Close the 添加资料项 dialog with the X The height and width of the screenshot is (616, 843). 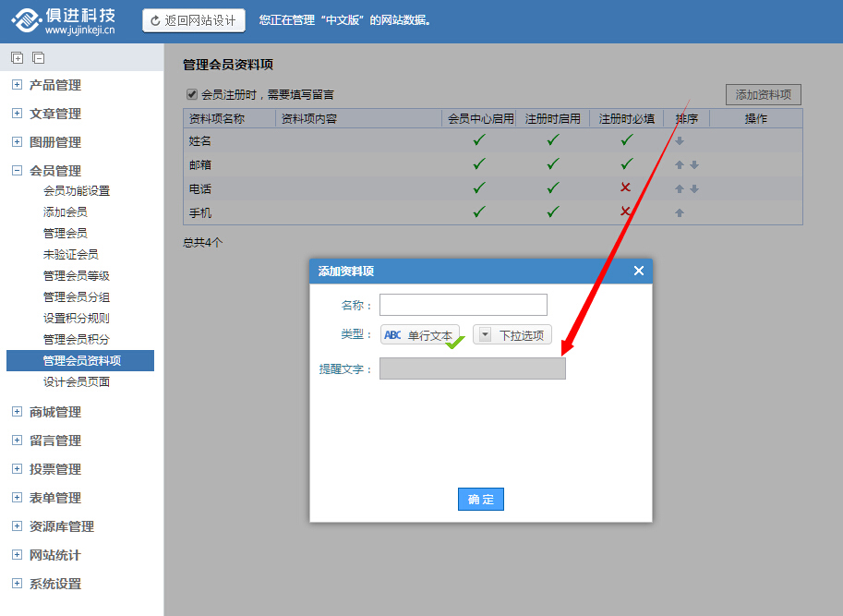click(639, 271)
